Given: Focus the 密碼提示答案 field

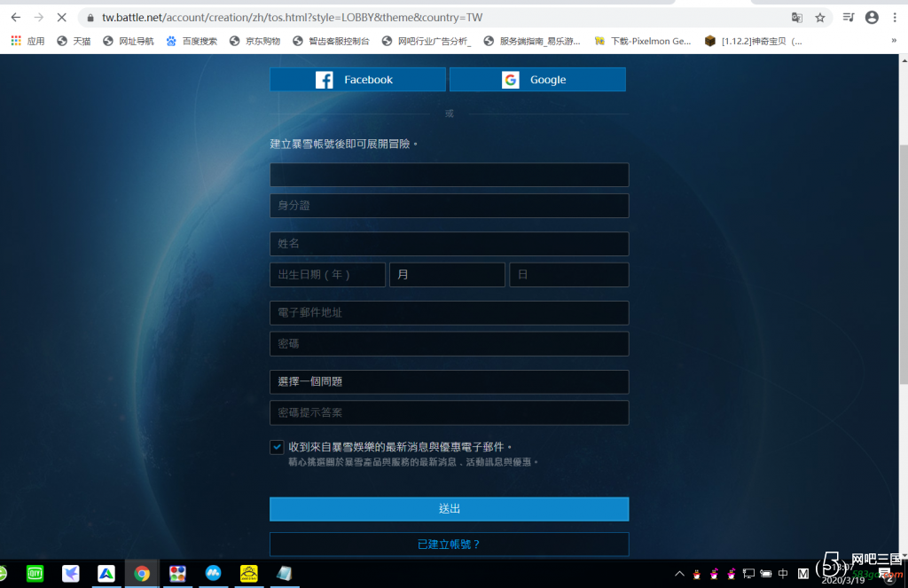Looking at the screenshot, I should pos(450,412).
